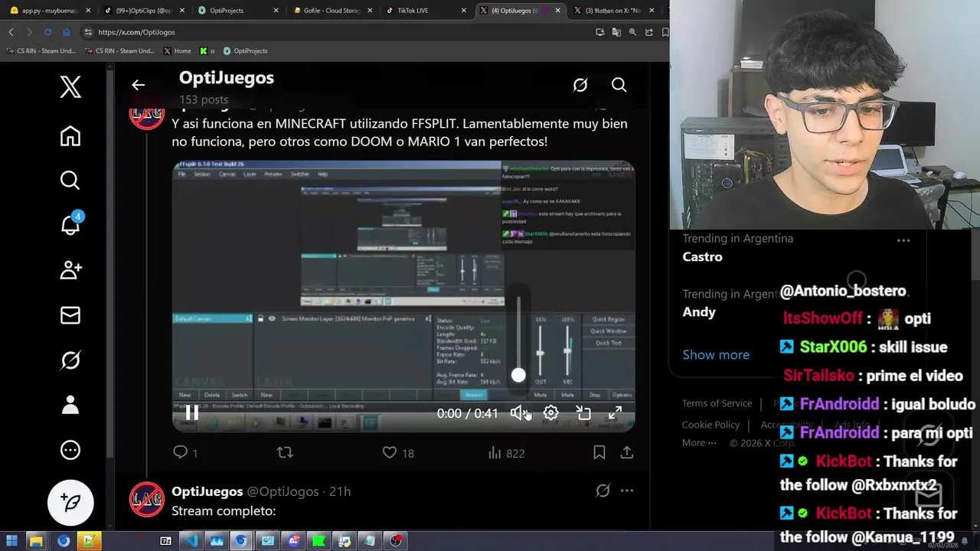Expand video to fullscreen
980x551 pixels.
(615, 413)
